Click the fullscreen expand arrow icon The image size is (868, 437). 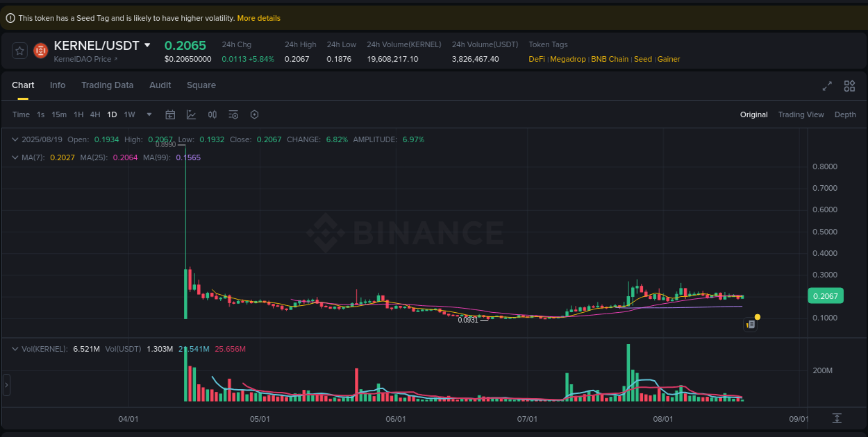tap(826, 86)
